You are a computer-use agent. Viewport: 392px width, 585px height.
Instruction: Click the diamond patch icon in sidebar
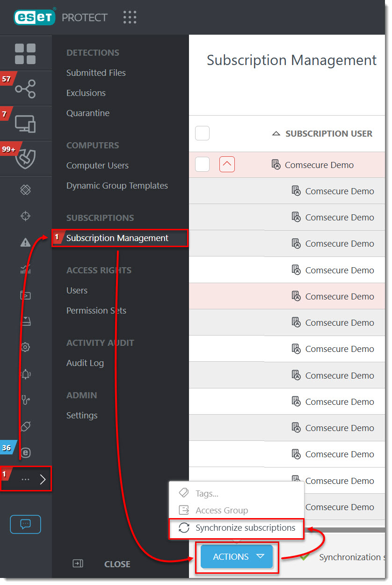25,190
